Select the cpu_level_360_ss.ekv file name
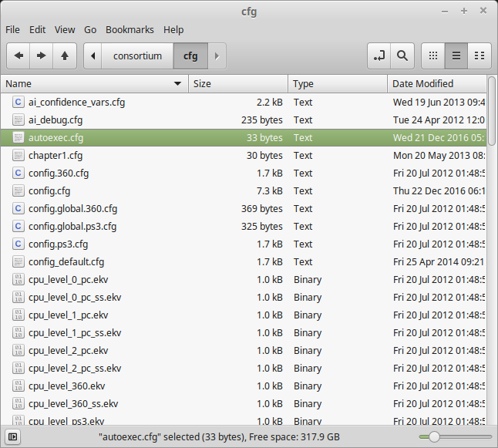This screenshot has width=498, height=448. [73, 404]
